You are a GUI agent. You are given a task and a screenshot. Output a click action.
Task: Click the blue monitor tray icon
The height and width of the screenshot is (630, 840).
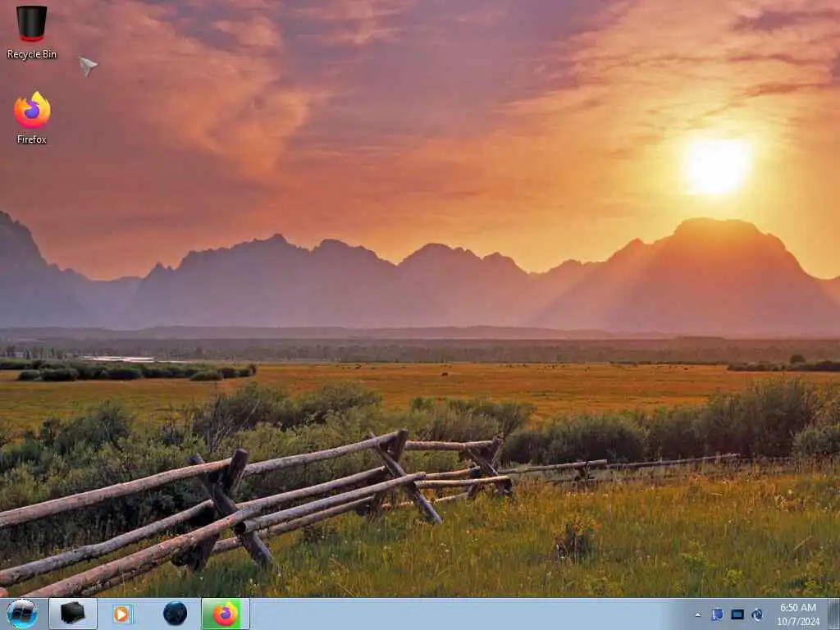click(x=737, y=614)
